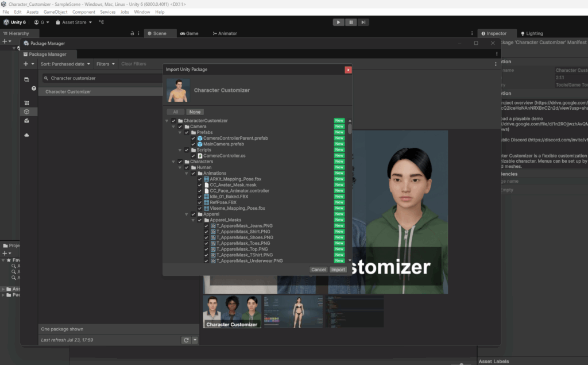
Task: Collapse the CharacterCustomizer root folder
Action: click(167, 121)
